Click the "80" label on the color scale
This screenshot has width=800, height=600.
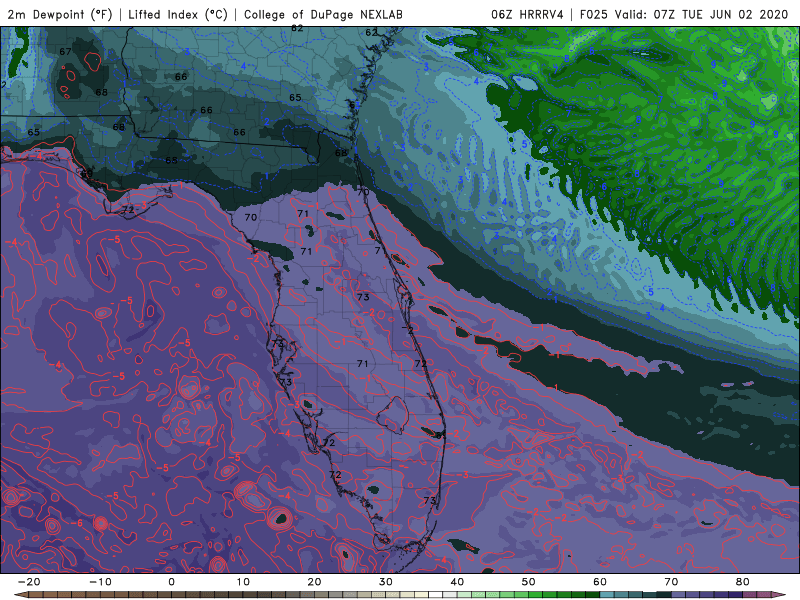coord(743,582)
